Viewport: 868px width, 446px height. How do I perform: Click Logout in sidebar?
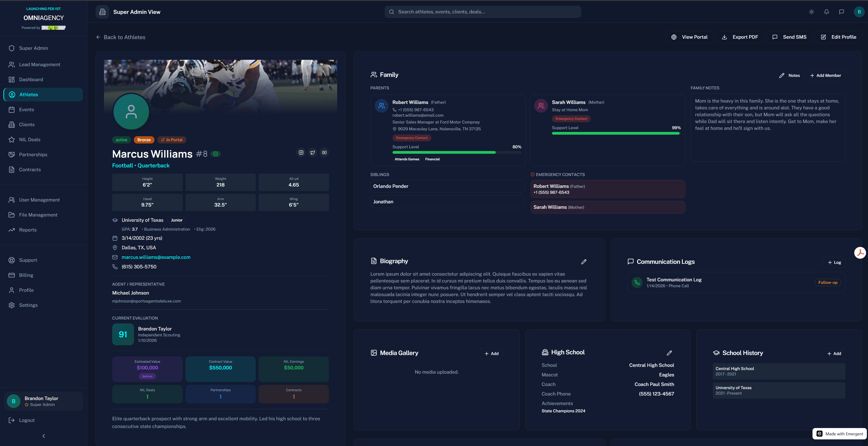[x=43, y=420]
